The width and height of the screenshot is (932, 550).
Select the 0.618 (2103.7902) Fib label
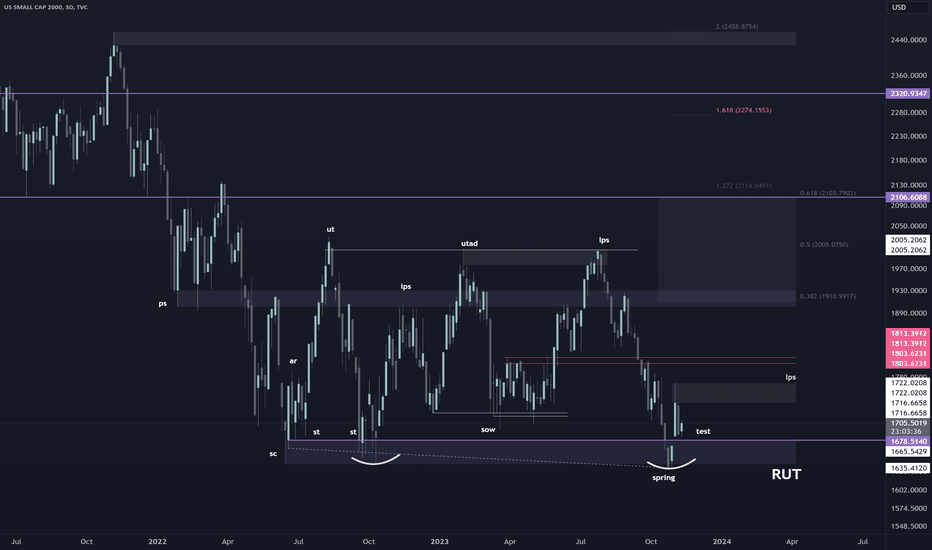tap(828, 193)
